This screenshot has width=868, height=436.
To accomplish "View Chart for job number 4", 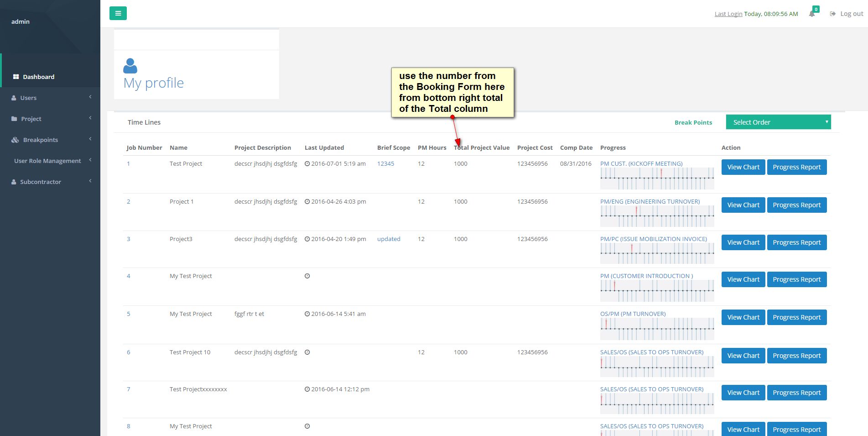I will pos(743,279).
